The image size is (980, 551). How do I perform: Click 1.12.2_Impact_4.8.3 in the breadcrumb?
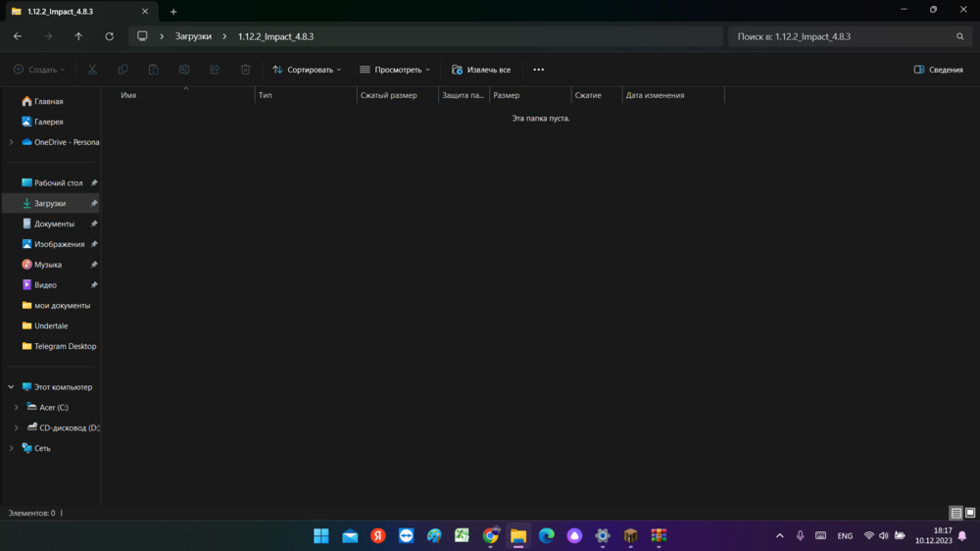[275, 36]
